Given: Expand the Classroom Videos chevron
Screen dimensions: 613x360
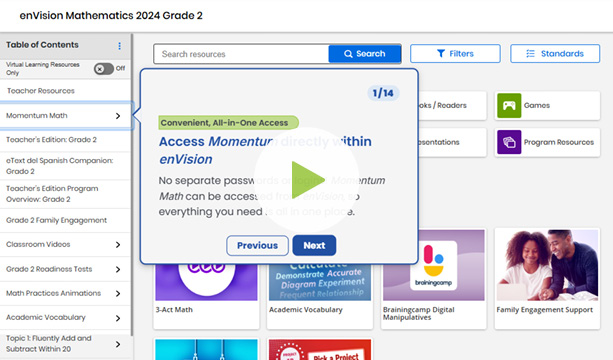Looking at the screenshot, I should click(118, 245).
